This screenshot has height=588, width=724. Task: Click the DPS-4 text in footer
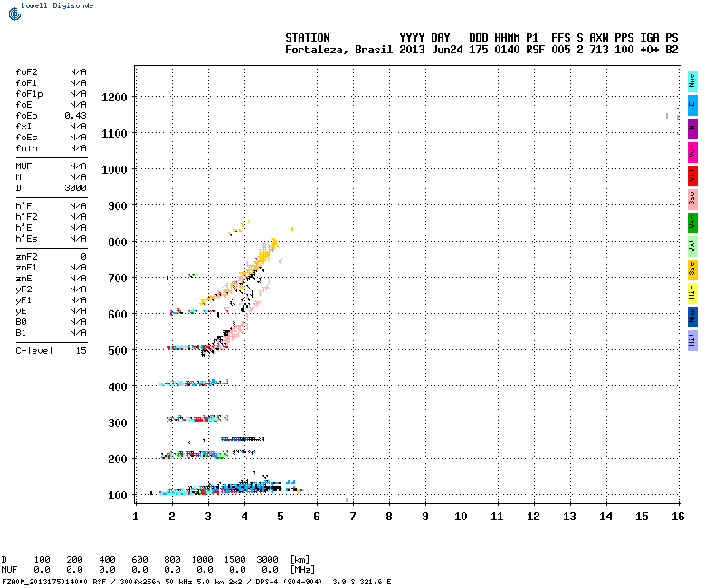(x=267, y=582)
